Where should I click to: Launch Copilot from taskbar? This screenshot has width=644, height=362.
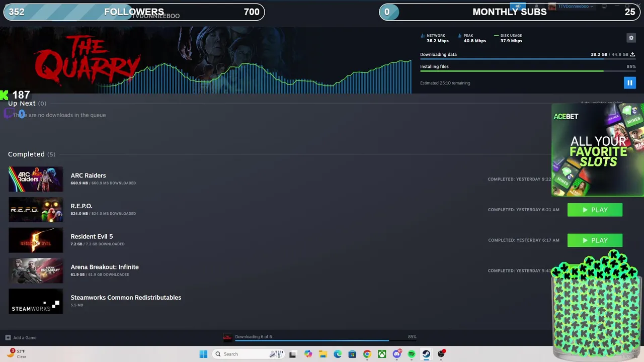[x=308, y=354]
